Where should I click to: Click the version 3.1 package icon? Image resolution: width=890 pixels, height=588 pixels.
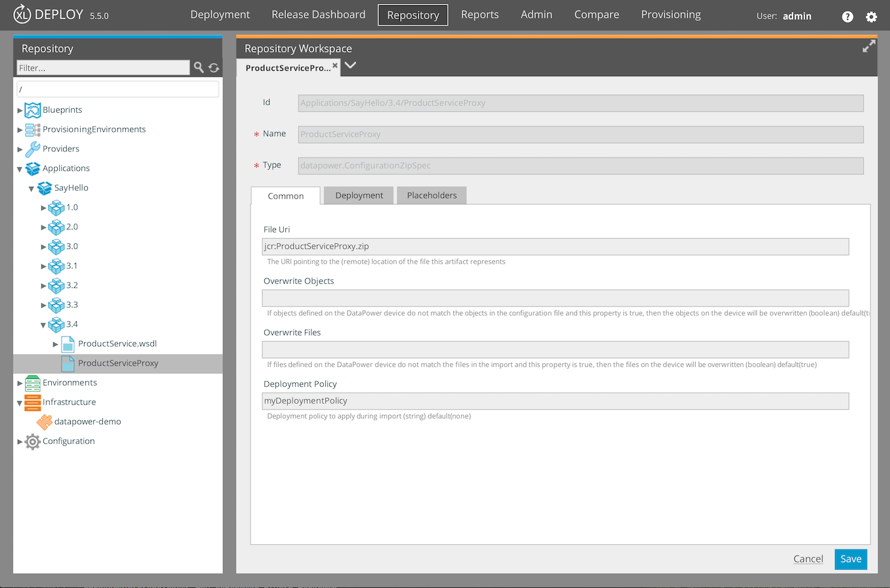click(56, 266)
